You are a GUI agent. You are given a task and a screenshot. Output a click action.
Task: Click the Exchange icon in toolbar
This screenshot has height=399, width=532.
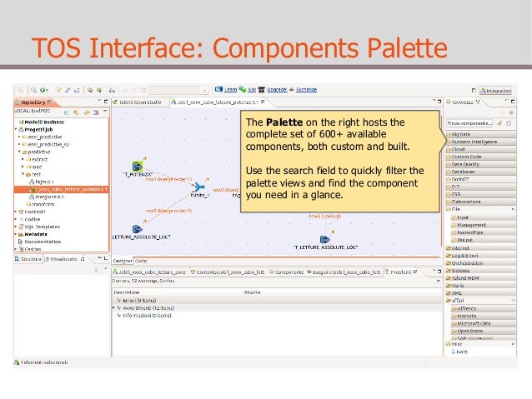point(292,89)
